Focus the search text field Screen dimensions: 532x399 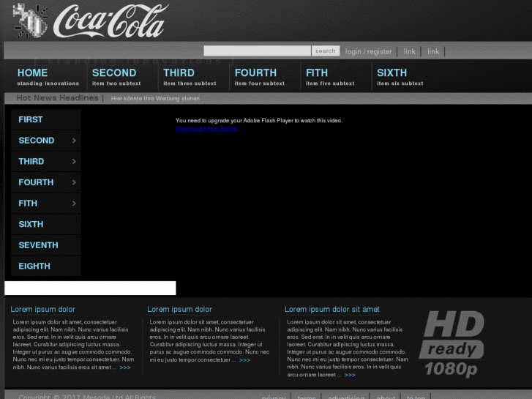click(257, 51)
